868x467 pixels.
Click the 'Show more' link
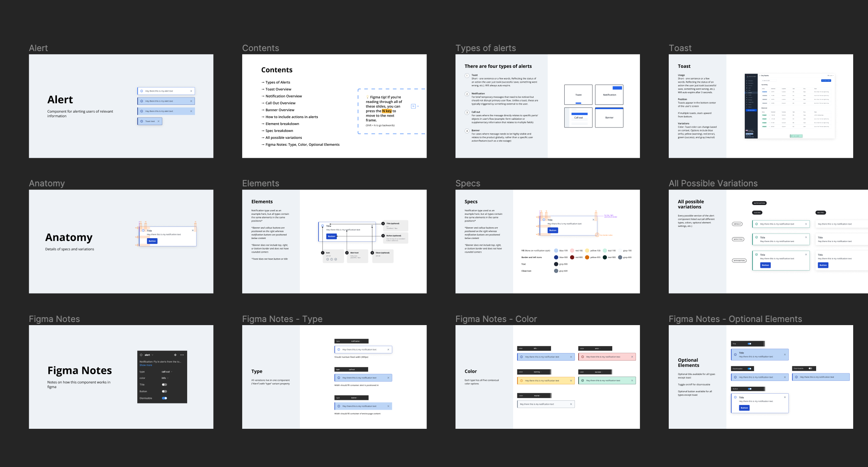point(146,365)
